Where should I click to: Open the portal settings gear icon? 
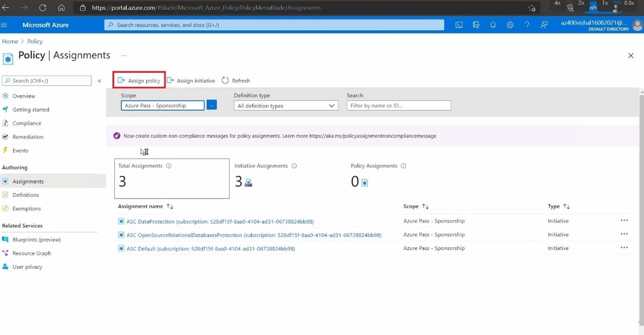tap(510, 25)
